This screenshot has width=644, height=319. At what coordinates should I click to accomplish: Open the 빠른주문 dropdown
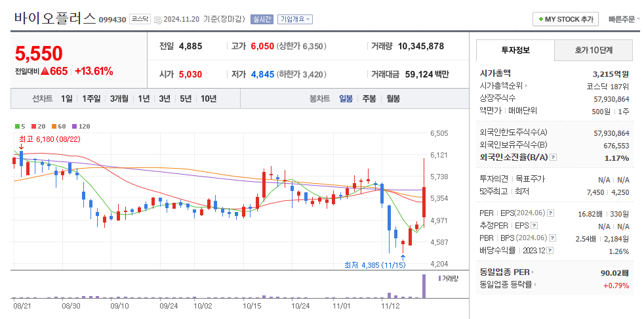coord(624,19)
